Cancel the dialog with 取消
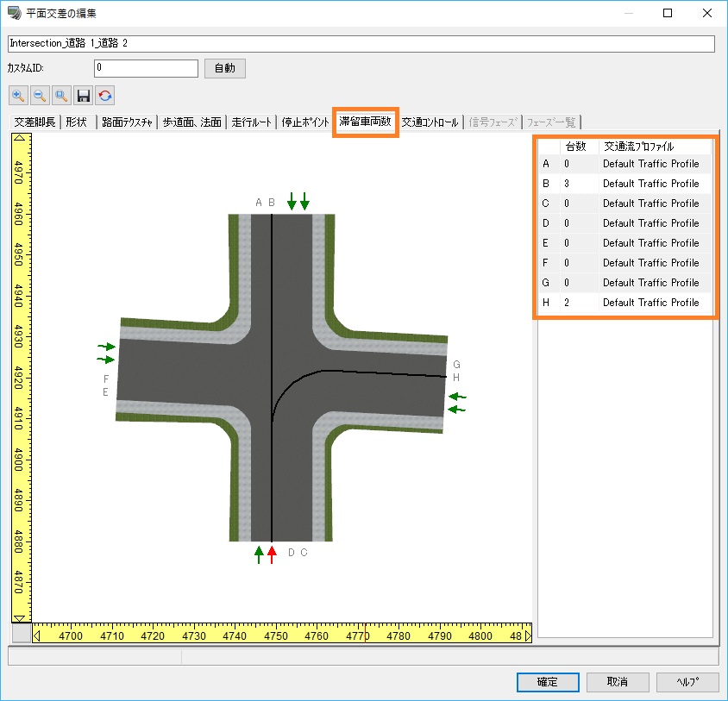This screenshot has height=701, width=728. click(x=617, y=682)
